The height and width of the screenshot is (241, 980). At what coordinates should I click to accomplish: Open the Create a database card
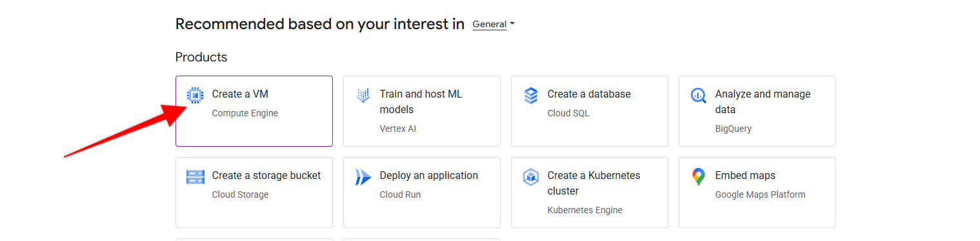coord(590,111)
